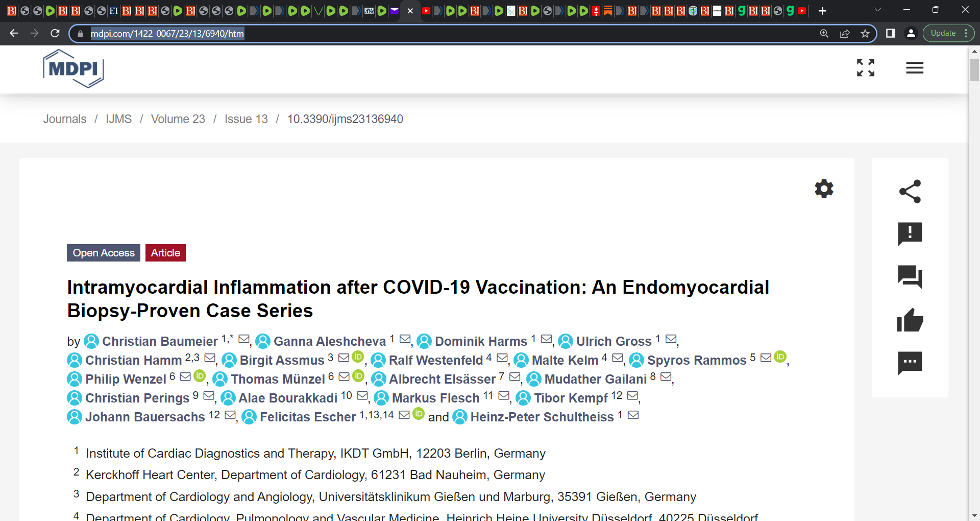Image resolution: width=980 pixels, height=521 pixels.
Task: Expand article to fullscreen view
Action: click(x=866, y=67)
